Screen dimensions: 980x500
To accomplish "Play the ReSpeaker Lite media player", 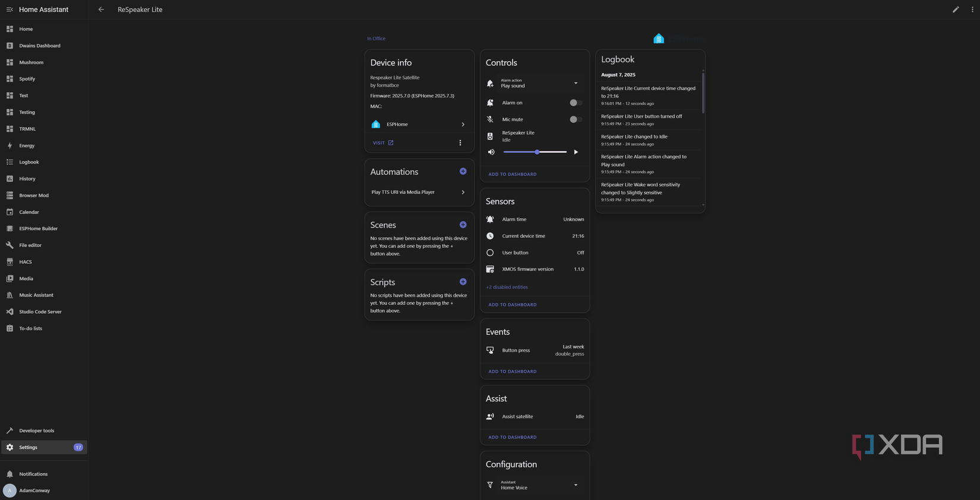I will 576,152.
